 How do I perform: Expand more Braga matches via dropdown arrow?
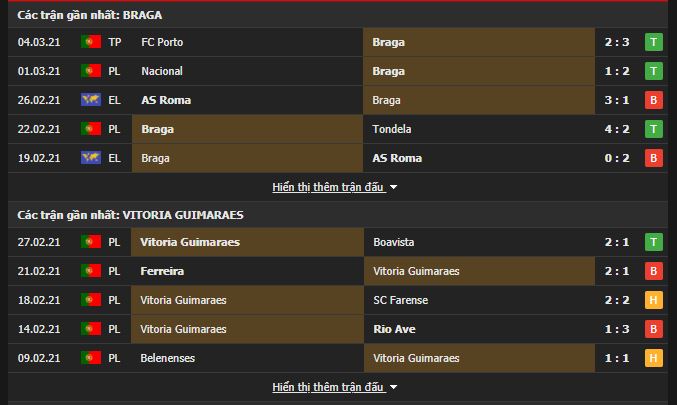(393, 187)
